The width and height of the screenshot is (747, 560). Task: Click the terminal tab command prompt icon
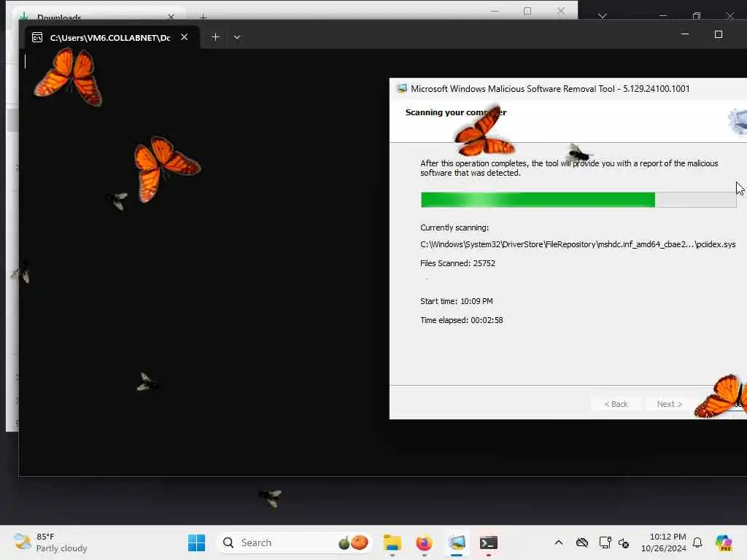[37, 38]
